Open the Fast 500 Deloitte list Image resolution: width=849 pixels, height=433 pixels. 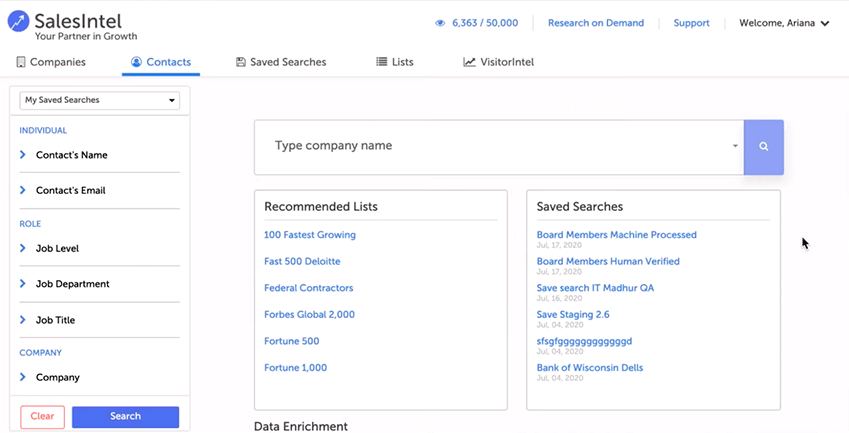(x=302, y=261)
